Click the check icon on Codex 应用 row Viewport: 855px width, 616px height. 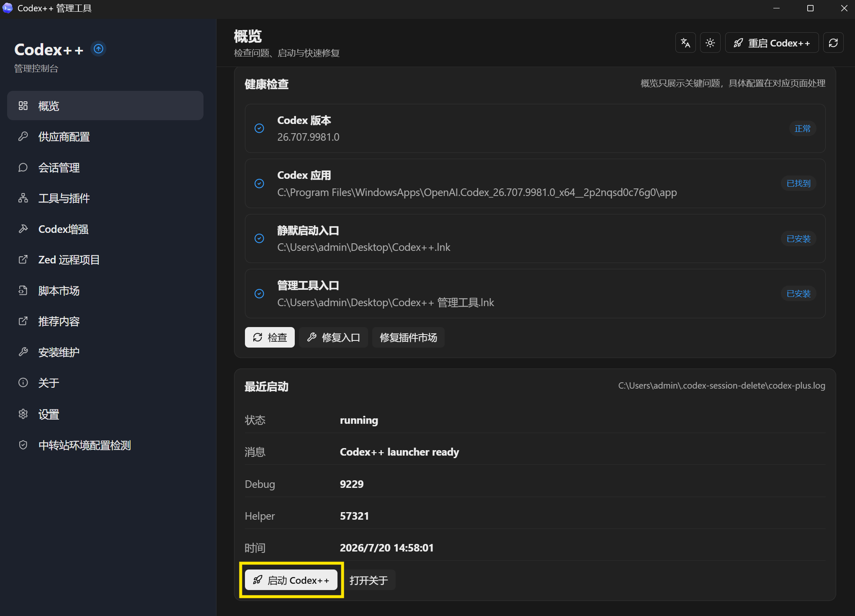pos(259,183)
